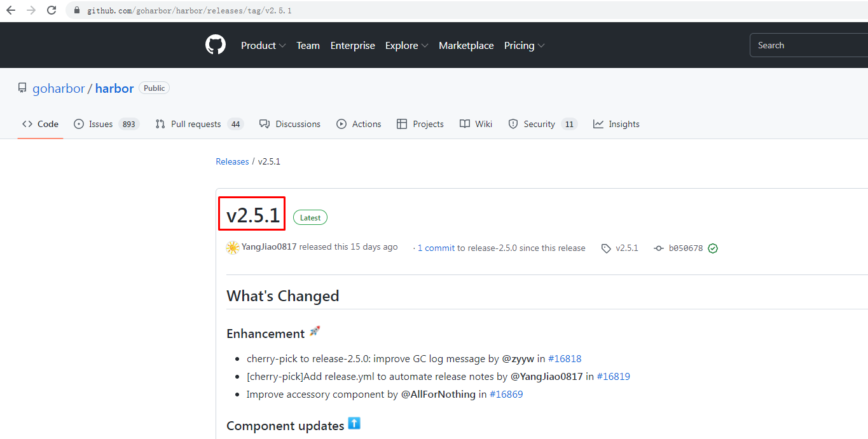Open the Releases breadcrumb link

[232, 161]
